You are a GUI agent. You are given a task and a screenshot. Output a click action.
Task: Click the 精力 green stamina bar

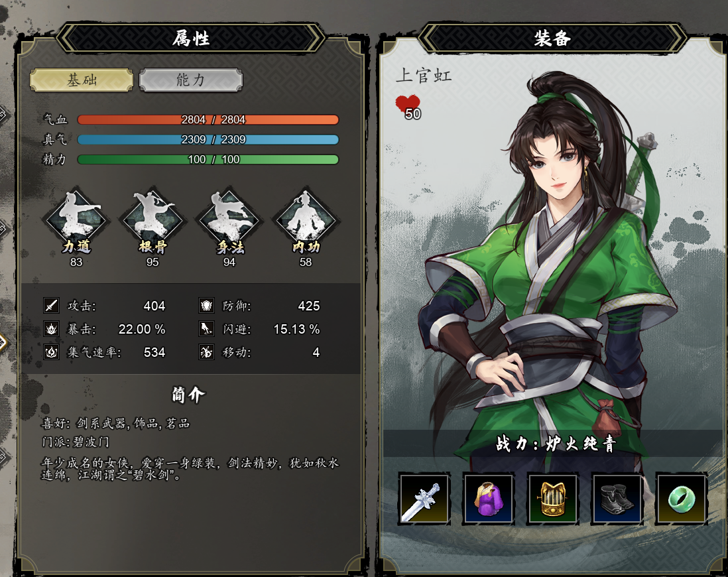pos(208,159)
